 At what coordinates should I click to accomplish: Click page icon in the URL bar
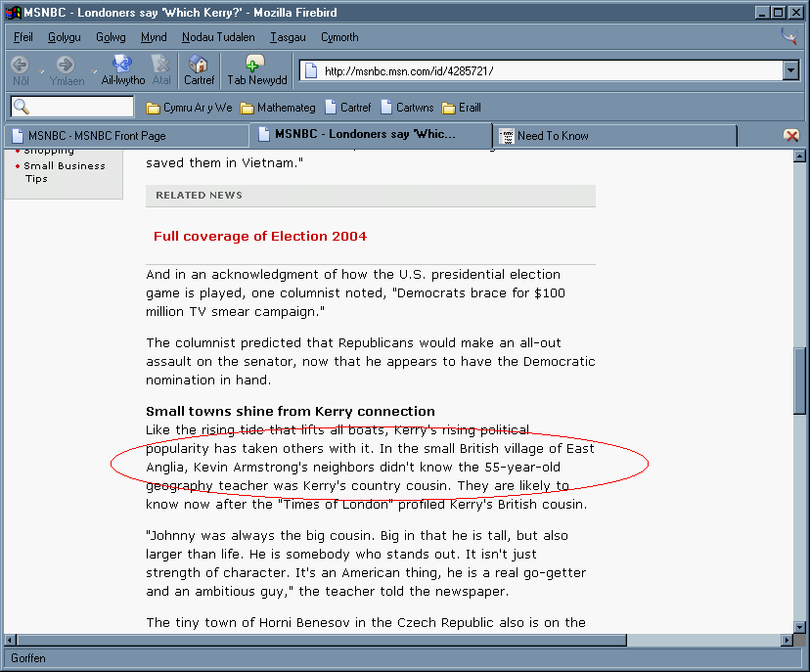(310, 70)
